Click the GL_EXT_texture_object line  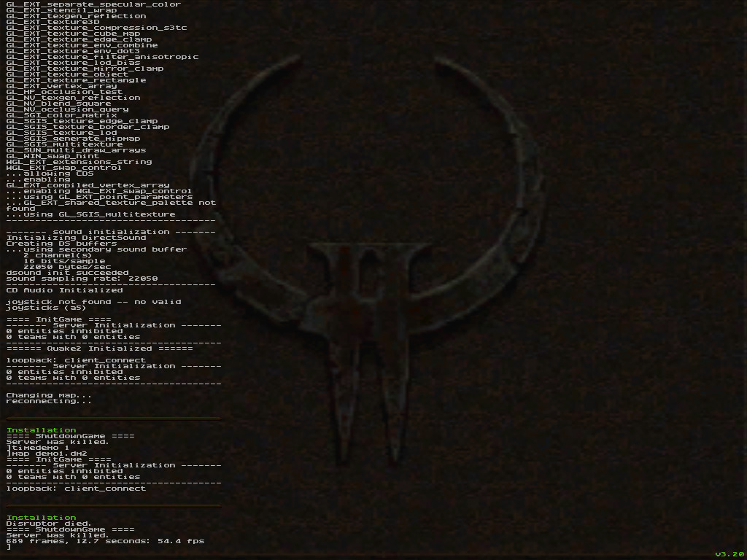pyautogui.click(x=67, y=74)
